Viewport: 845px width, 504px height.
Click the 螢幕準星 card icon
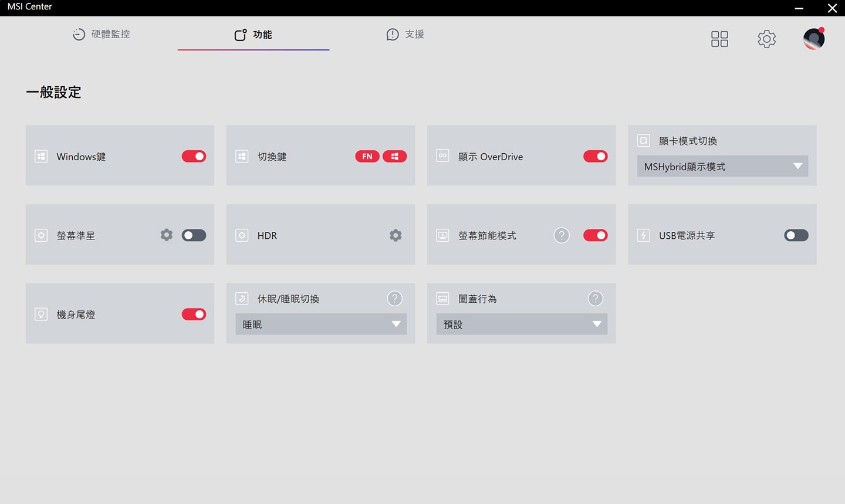41,235
